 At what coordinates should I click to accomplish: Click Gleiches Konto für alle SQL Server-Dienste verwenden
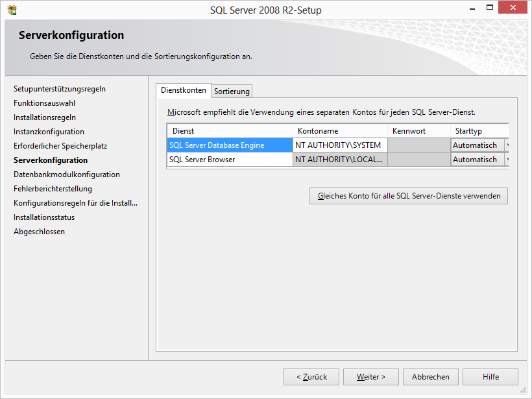(x=409, y=196)
